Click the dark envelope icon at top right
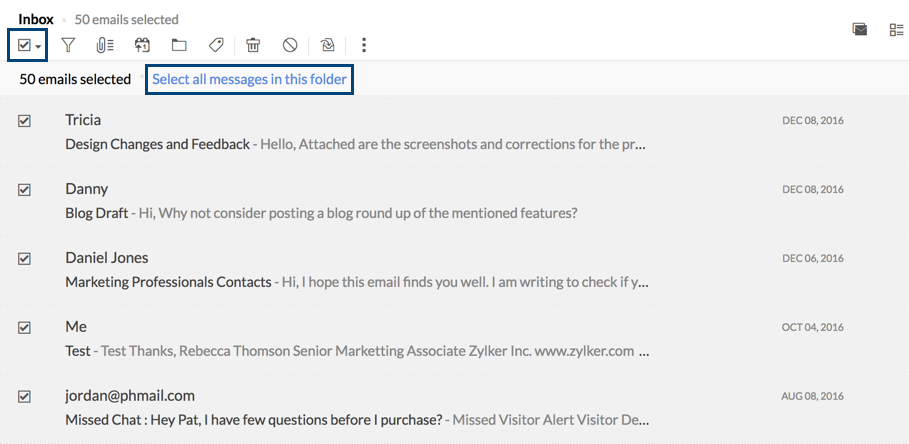 point(859,30)
